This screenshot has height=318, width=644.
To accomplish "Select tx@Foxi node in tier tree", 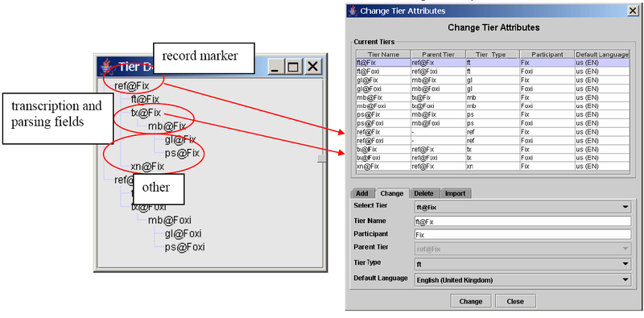I will click(149, 207).
